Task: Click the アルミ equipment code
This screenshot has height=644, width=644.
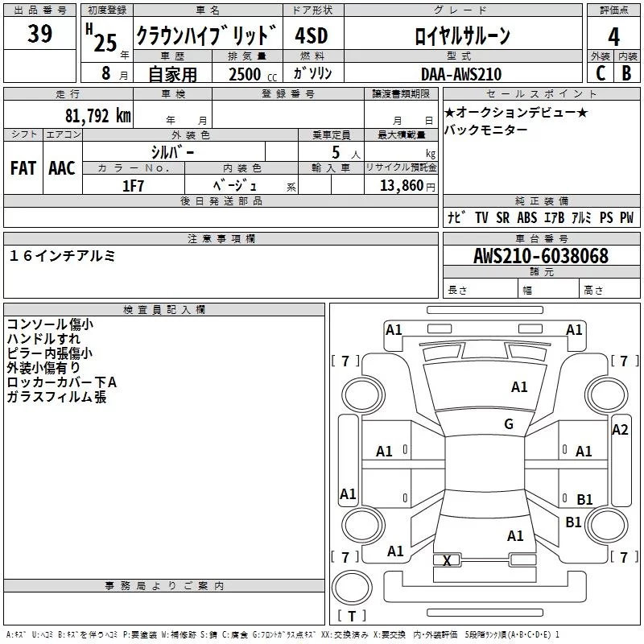Action: 581,217
